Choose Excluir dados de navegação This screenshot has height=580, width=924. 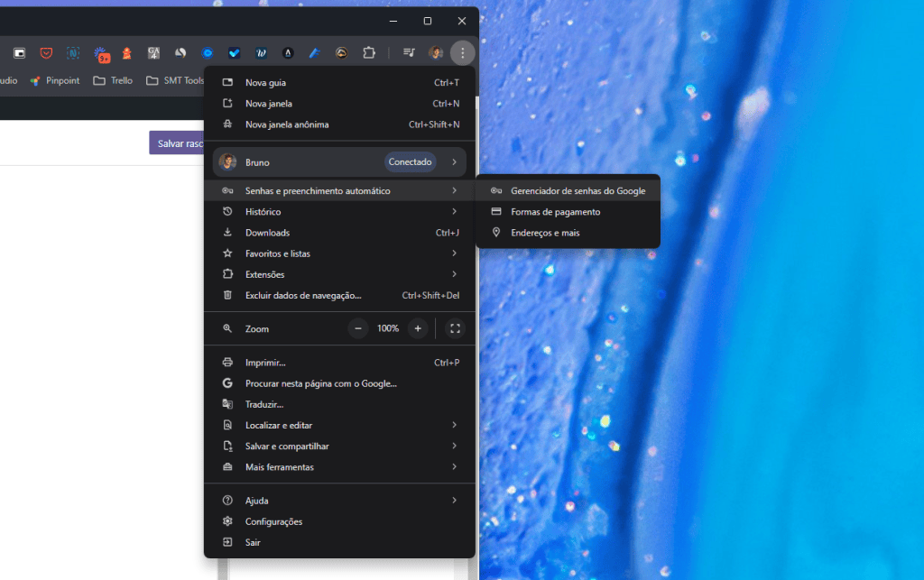click(x=339, y=295)
